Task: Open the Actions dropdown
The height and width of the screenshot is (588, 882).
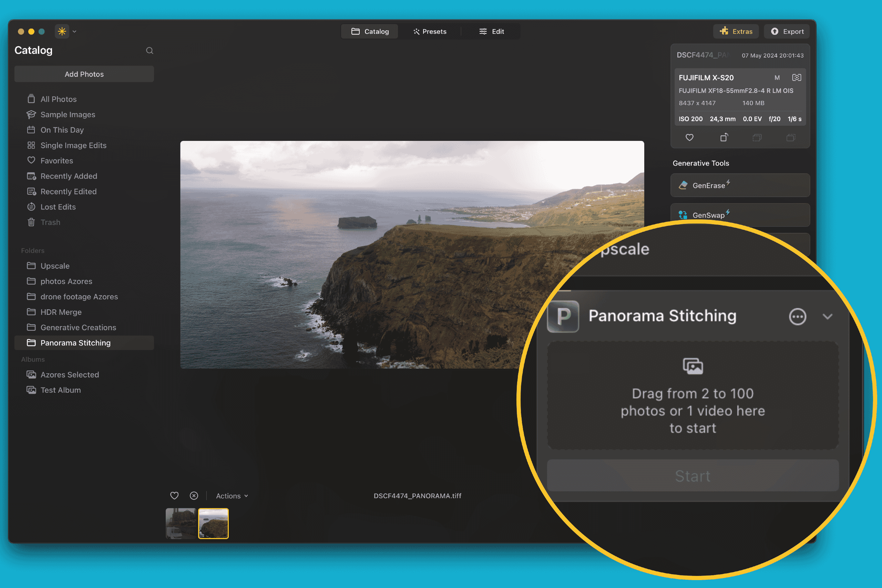Action: pos(232,495)
